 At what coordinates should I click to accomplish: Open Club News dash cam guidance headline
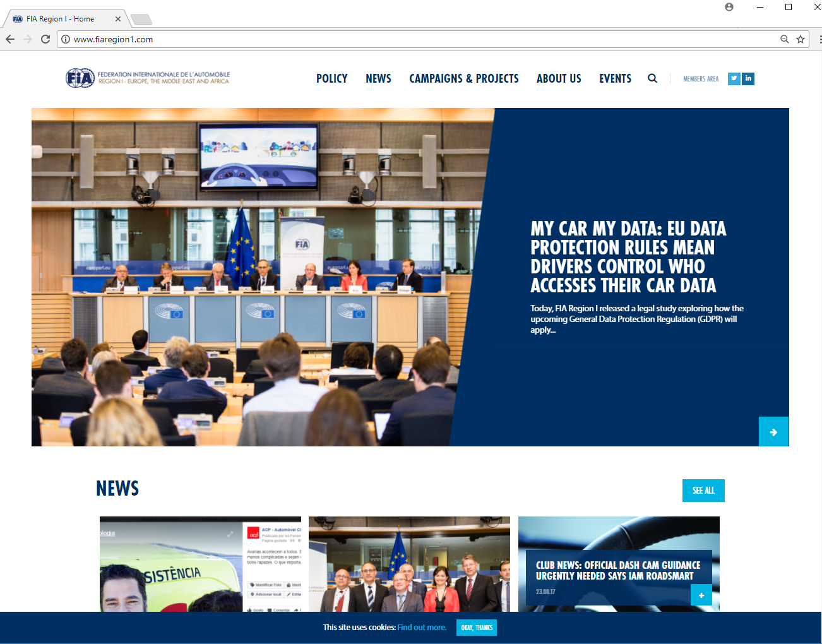pos(618,571)
